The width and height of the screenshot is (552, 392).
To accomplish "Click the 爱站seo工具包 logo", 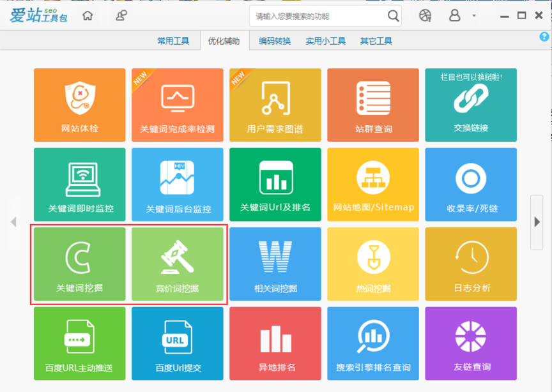I will 38,15.
